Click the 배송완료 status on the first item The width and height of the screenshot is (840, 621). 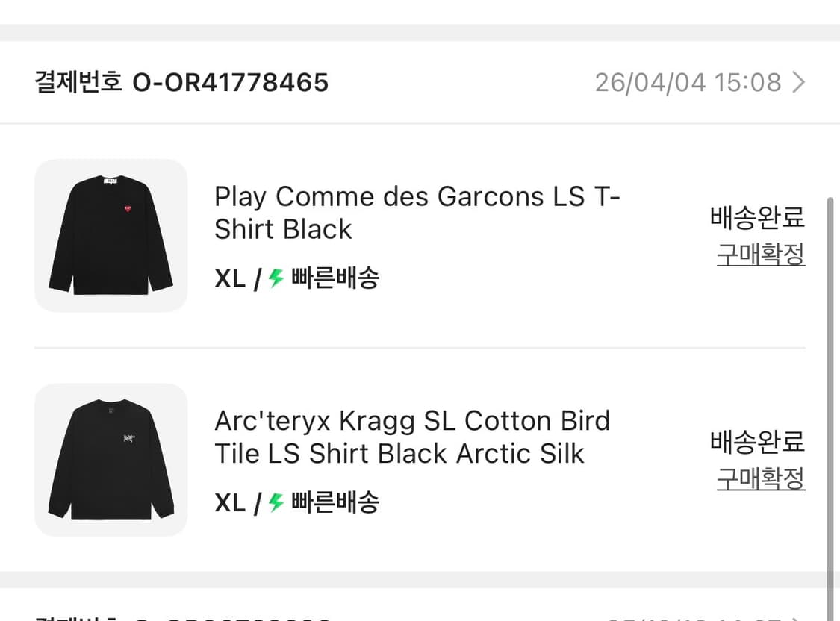[x=757, y=217]
